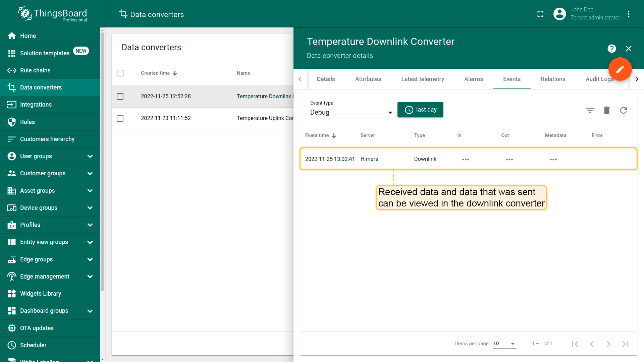Viewport: 644px width, 362px height.
Task: Switch to Alarms tab
Action: pos(474,79)
